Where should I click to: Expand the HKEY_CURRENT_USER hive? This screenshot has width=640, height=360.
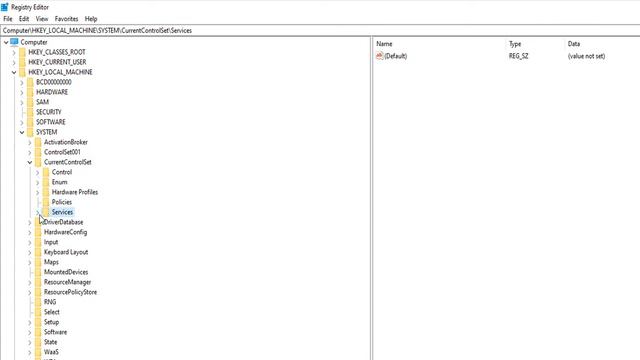click(14, 62)
